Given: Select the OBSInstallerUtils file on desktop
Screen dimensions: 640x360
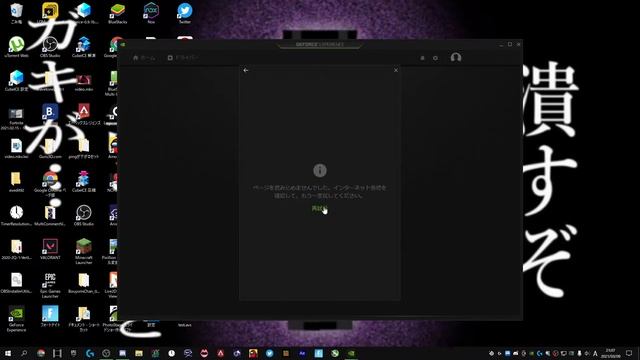Looking at the screenshot, I should [x=16, y=283].
